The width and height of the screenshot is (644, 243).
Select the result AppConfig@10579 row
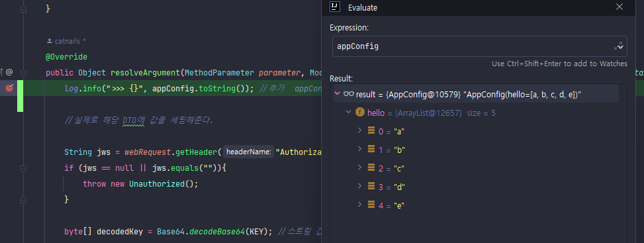(476, 94)
